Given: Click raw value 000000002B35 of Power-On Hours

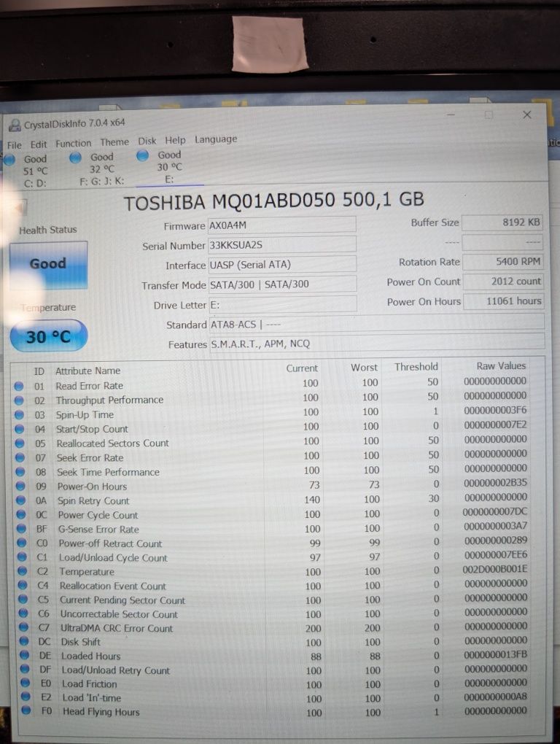Looking at the screenshot, I should click(496, 483).
